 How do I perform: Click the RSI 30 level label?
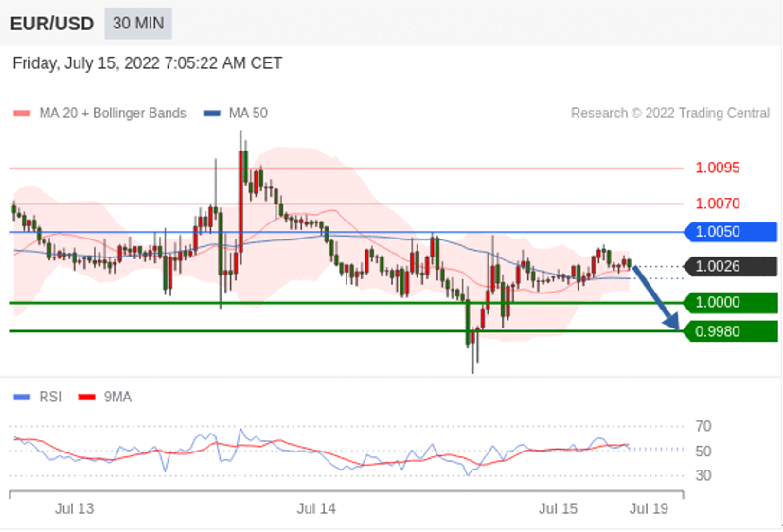click(703, 475)
